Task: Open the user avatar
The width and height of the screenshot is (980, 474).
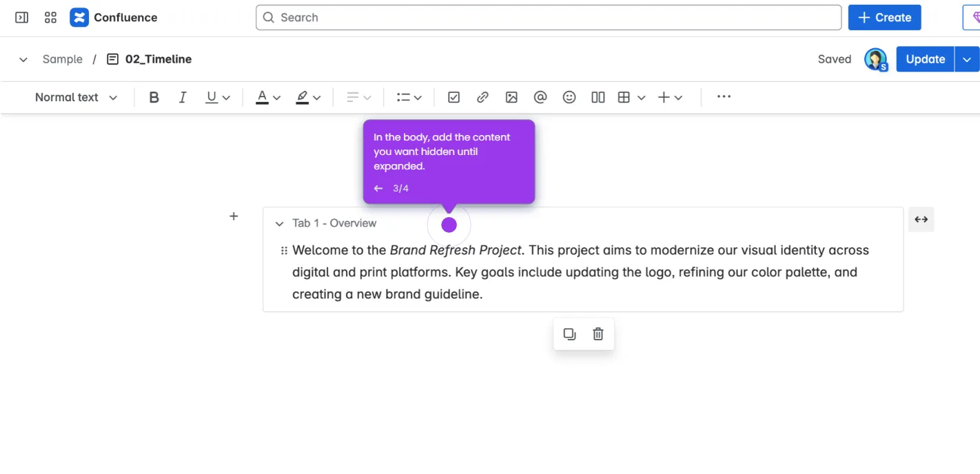Action: click(x=875, y=59)
